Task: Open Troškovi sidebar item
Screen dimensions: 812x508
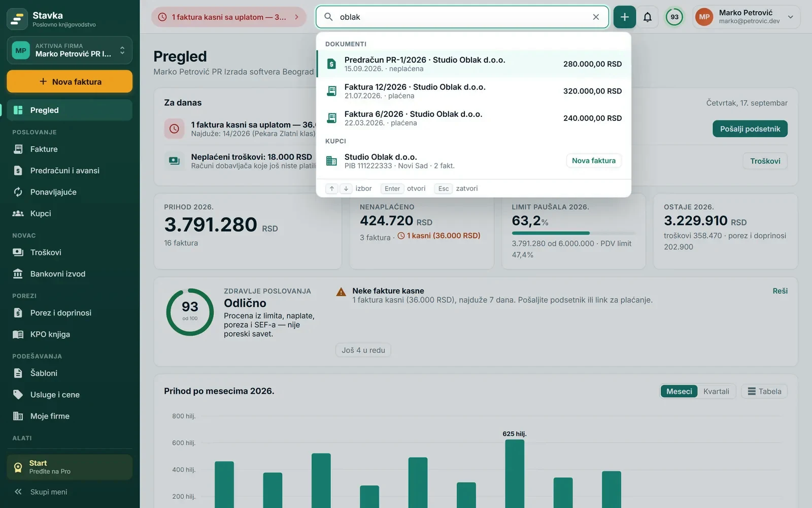Action: (x=70, y=252)
